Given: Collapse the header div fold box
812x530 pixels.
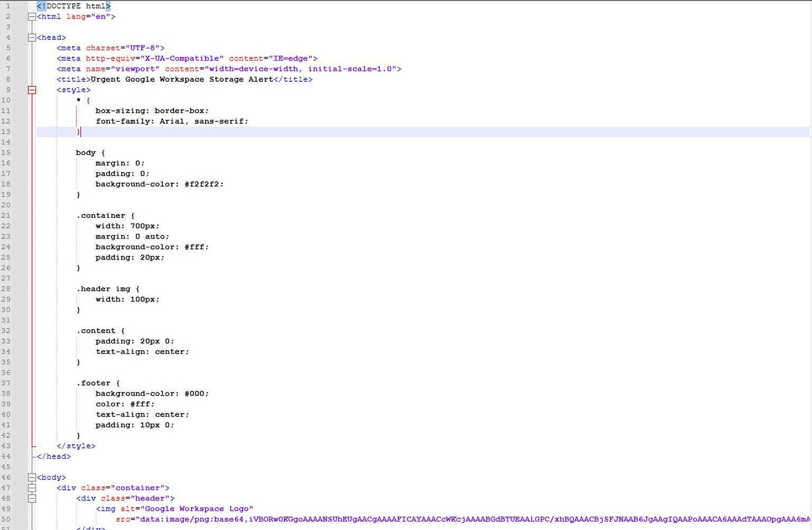Looking at the screenshot, I should (x=32, y=498).
